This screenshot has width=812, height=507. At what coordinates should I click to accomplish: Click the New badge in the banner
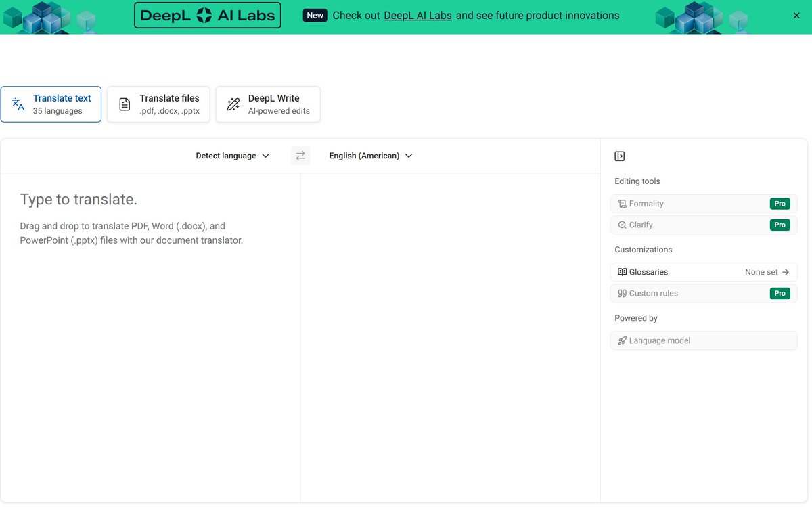pyautogui.click(x=315, y=15)
